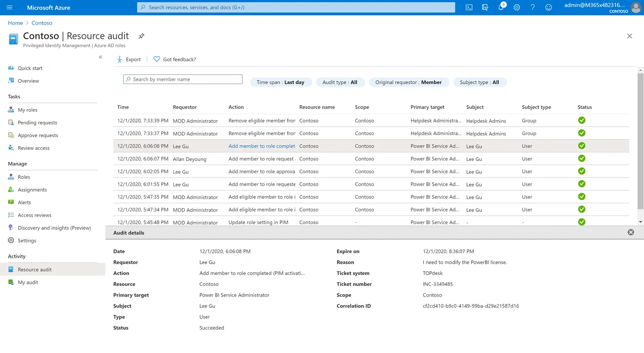Sort by Time column header
The height and width of the screenshot is (353, 644).
[x=123, y=107]
